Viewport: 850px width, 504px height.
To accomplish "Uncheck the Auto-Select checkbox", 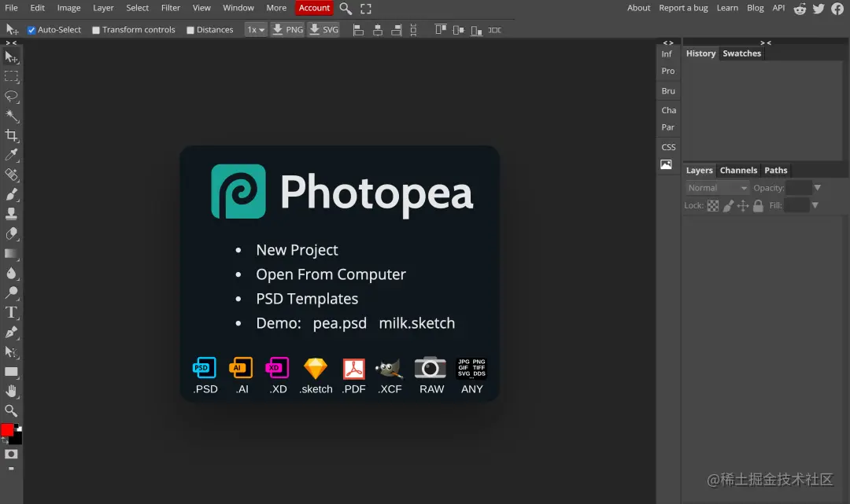I will pyautogui.click(x=31, y=30).
